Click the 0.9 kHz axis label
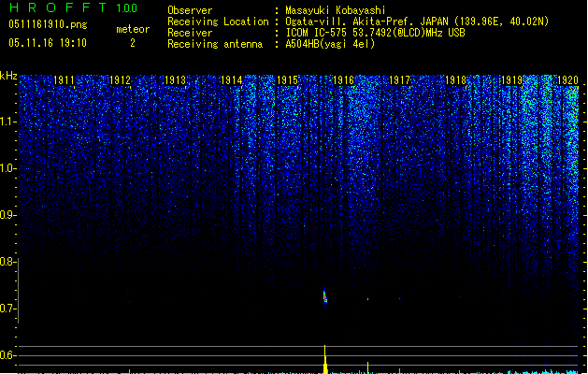 pos(7,215)
